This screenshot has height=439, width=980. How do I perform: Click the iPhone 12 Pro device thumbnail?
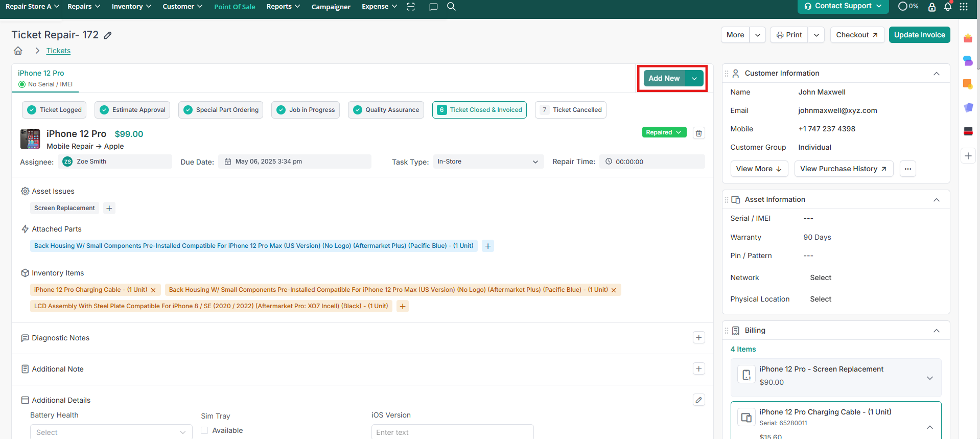pyautogui.click(x=30, y=139)
